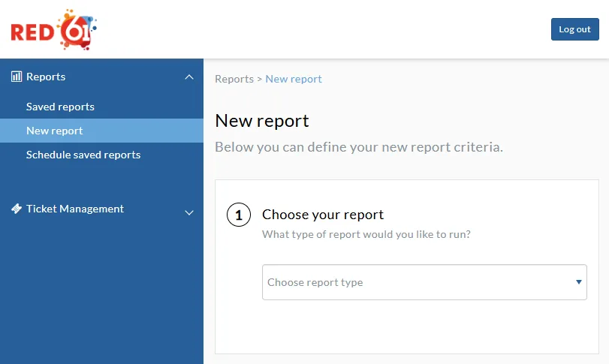The image size is (609, 364).
Task: Click the New report breadcrumb
Action: tap(294, 79)
